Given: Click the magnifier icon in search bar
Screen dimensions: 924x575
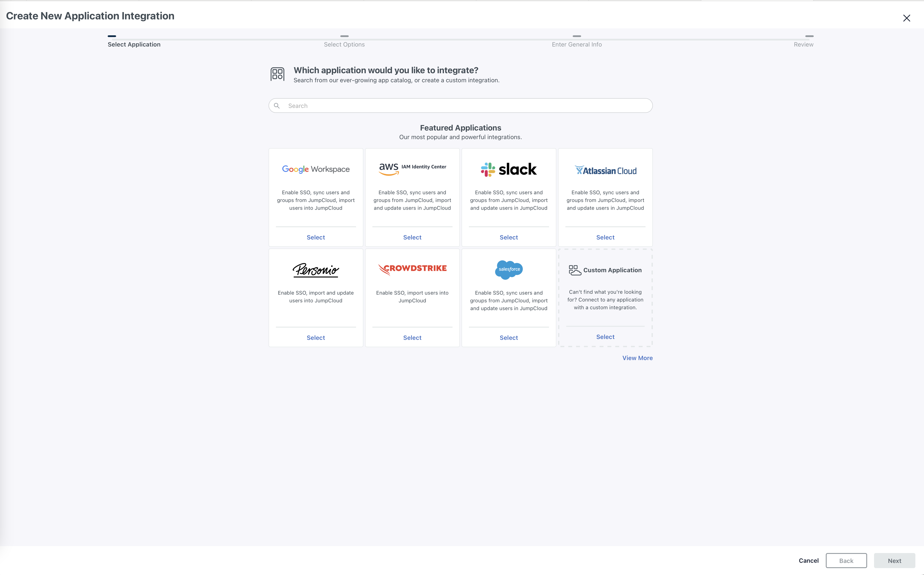Looking at the screenshot, I should click(277, 106).
